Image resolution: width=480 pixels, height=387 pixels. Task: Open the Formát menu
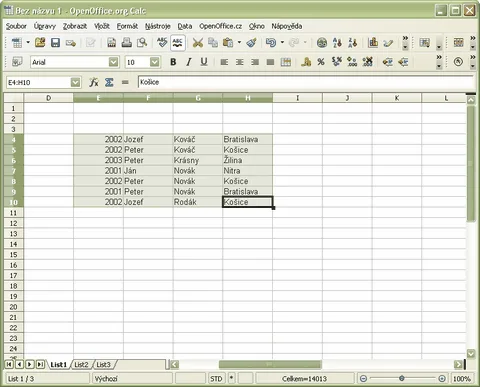pos(127,26)
